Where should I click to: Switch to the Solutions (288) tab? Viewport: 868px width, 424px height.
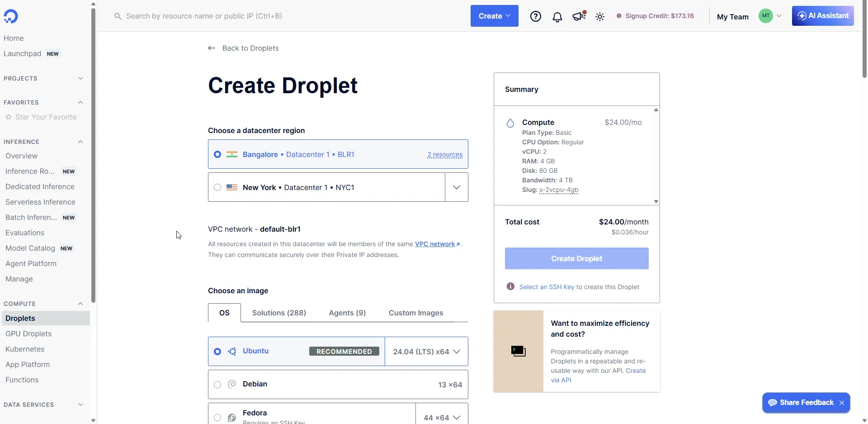point(279,313)
